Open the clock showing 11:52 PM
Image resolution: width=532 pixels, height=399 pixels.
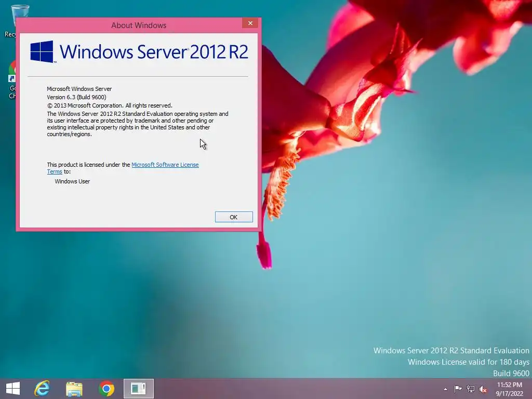510,389
